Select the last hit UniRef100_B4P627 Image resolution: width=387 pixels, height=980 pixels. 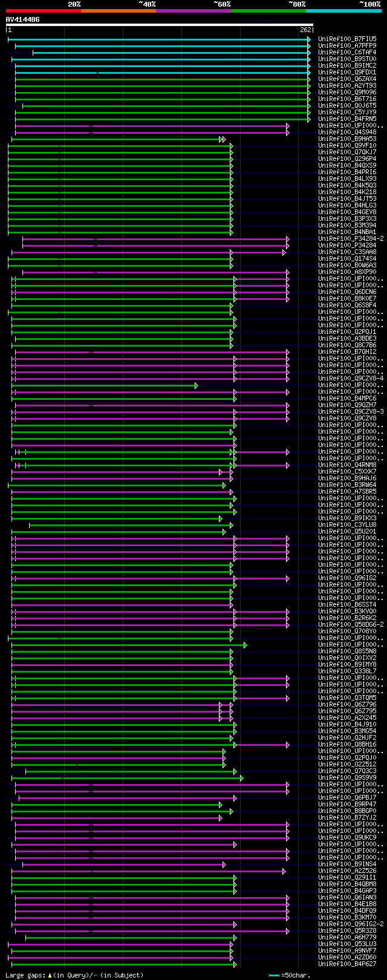(347, 964)
